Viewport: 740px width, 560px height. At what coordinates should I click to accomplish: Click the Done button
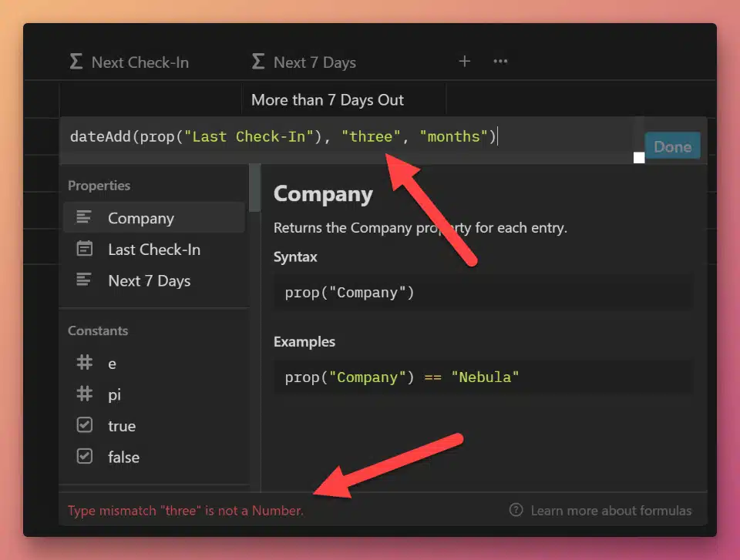click(x=672, y=146)
